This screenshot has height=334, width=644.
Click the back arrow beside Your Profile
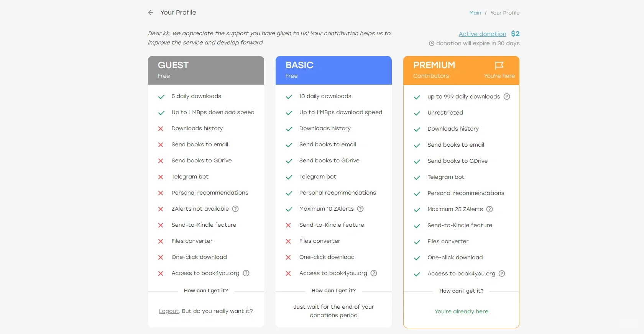tap(151, 13)
